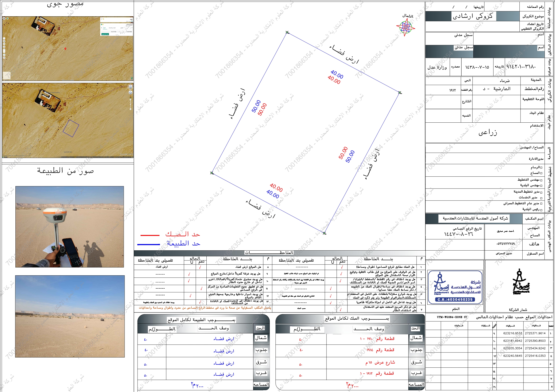Click the Google Earth zoom slider
Image resolution: width=555 pixels, height=392 pixels.
pyautogui.click(x=131, y=104)
